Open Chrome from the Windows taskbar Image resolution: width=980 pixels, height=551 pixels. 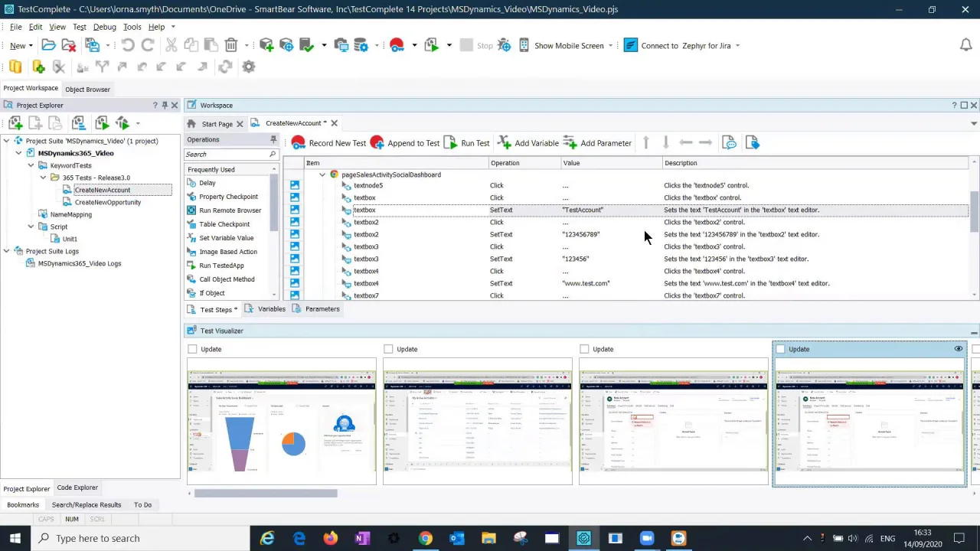[x=425, y=538]
